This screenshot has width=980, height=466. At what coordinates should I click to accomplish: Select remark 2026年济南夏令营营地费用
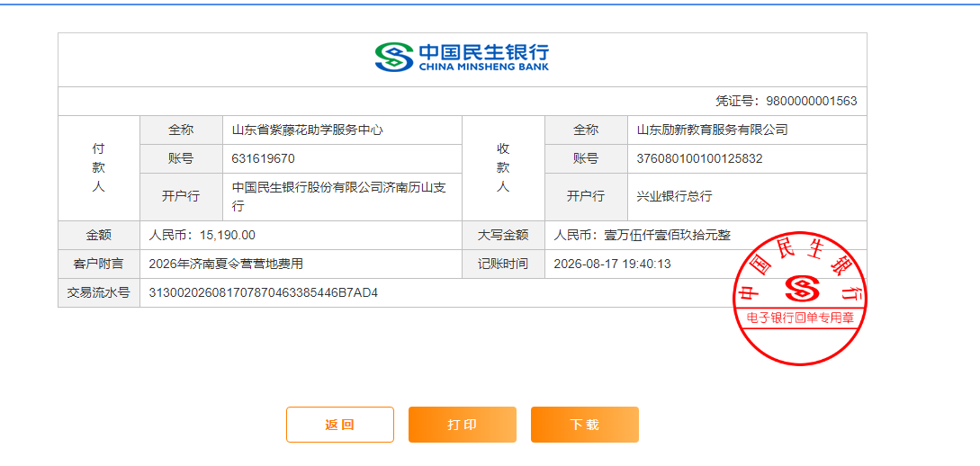(226, 264)
